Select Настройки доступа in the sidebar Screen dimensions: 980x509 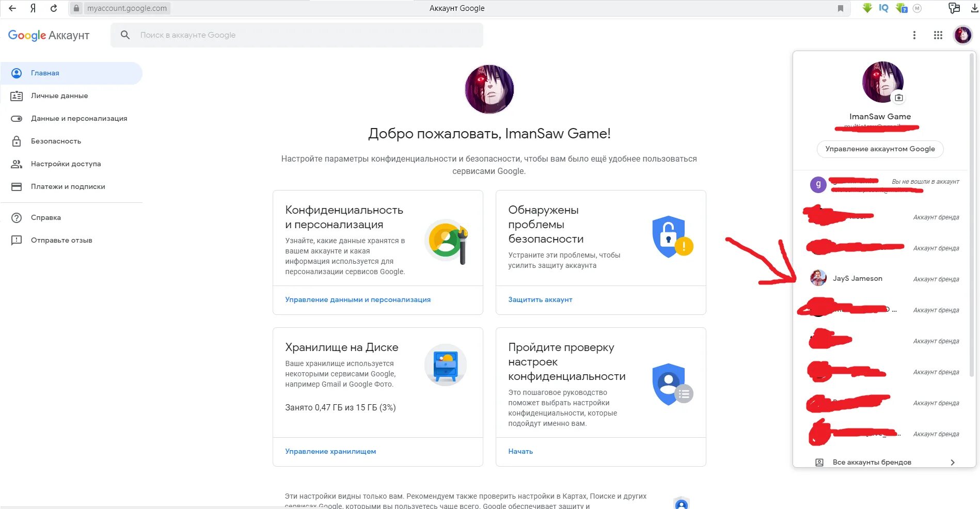pyautogui.click(x=71, y=164)
